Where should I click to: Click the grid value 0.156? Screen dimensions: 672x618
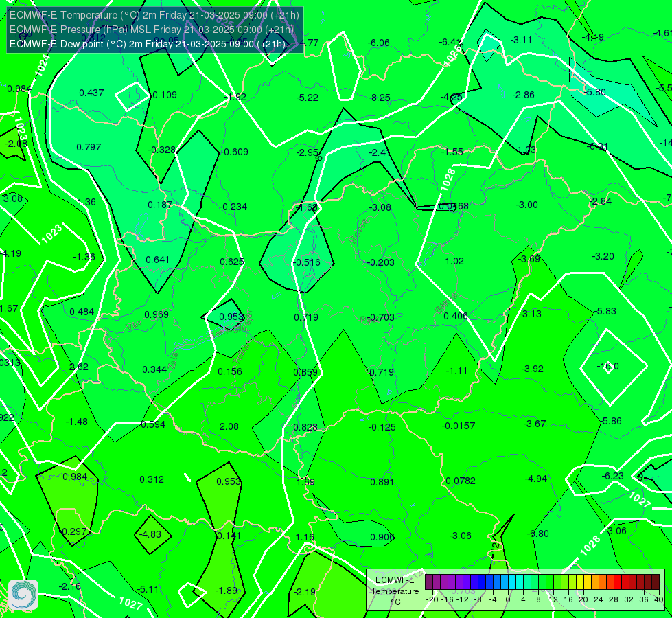pyautogui.click(x=230, y=371)
